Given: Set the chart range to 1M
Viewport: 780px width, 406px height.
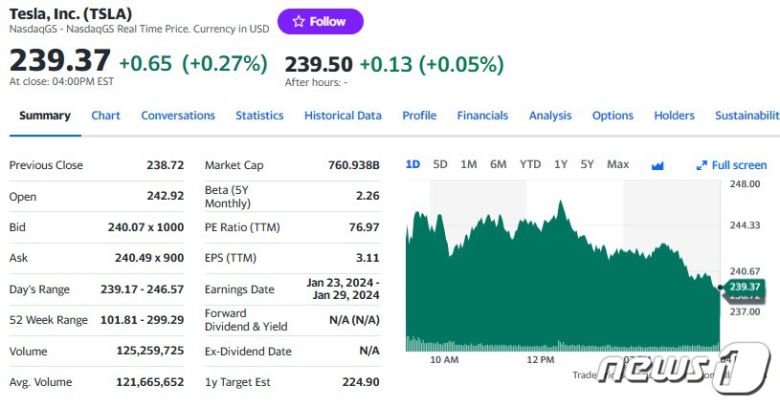Looking at the screenshot, I should click(x=468, y=164).
